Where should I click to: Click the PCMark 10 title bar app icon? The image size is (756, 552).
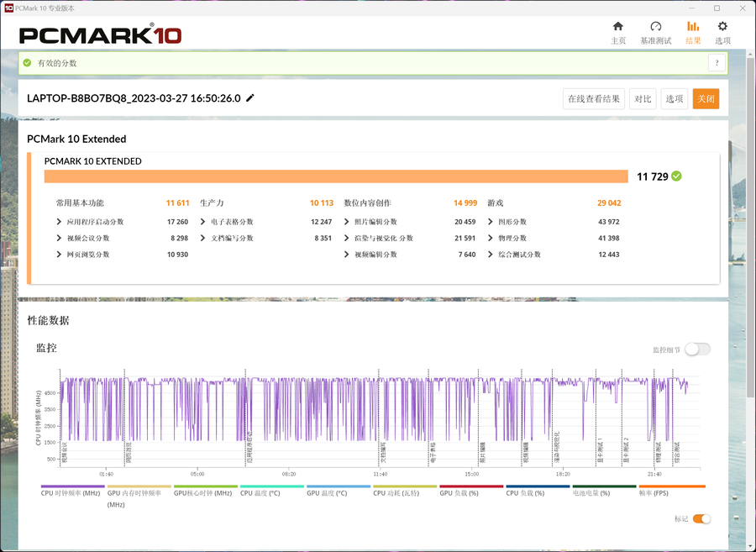pos(8,8)
